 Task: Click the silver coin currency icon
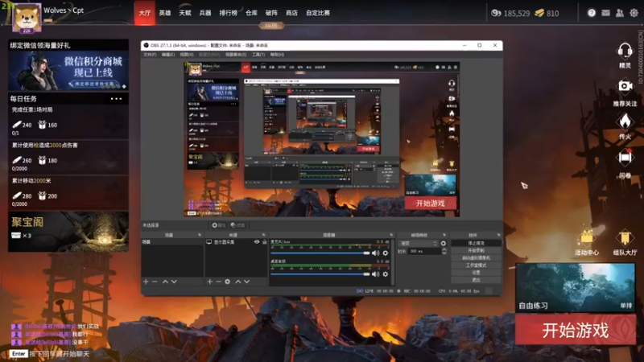pos(496,13)
